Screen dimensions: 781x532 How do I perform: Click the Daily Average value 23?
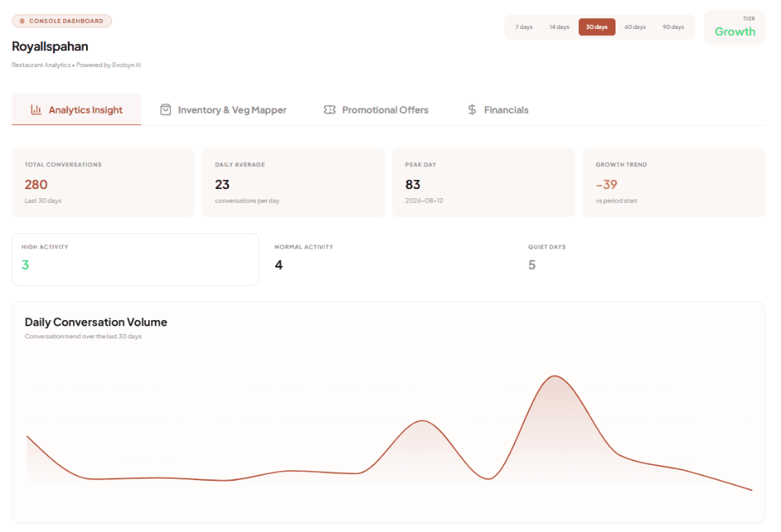tap(222, 184)
